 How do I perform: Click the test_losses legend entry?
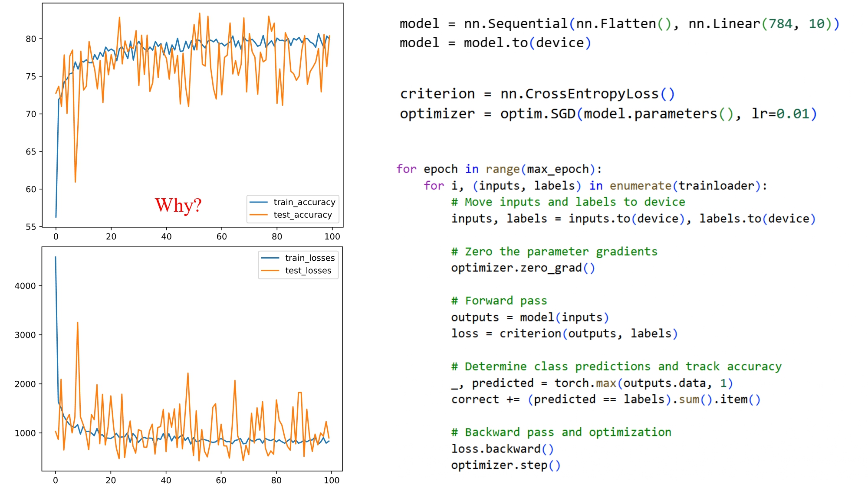click(308, 271)
